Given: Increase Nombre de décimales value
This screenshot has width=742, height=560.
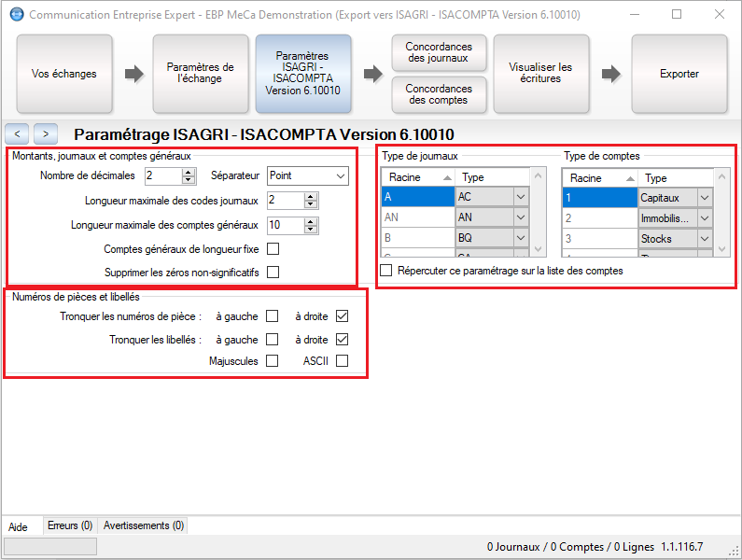Looking at the screenshot, I should click(189, 173).
